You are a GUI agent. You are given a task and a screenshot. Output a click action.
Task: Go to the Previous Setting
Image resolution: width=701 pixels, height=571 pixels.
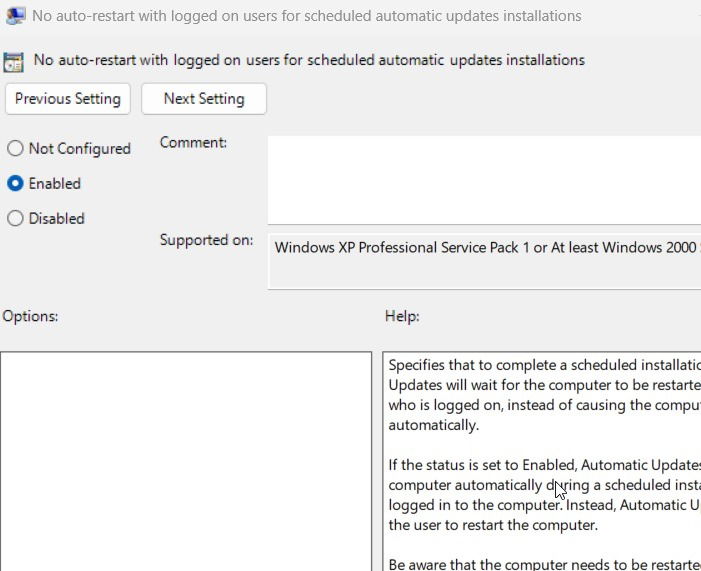68,99
